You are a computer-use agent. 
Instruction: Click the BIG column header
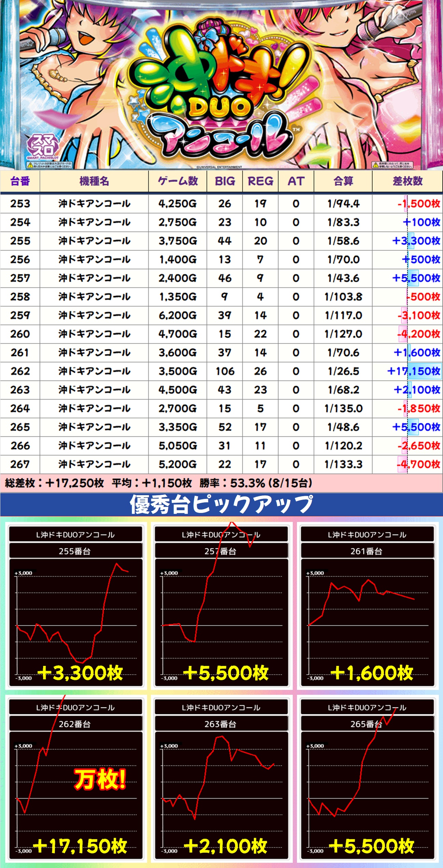(225, 181)
